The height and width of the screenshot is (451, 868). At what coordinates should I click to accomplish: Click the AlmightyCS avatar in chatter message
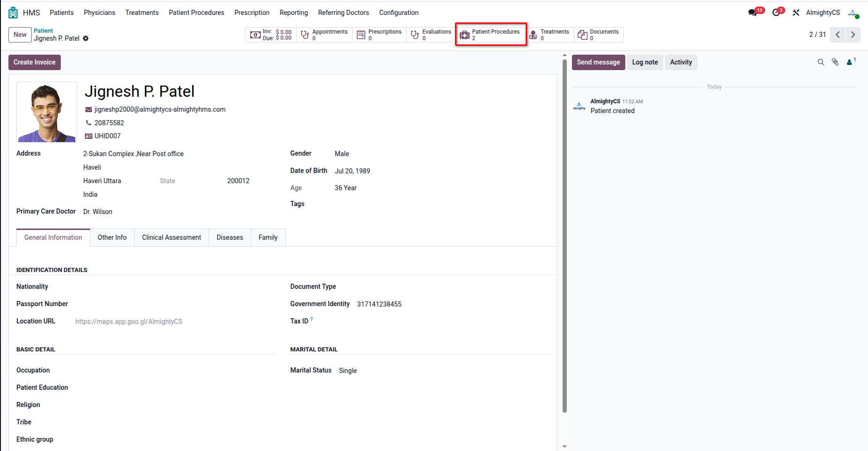579,107
